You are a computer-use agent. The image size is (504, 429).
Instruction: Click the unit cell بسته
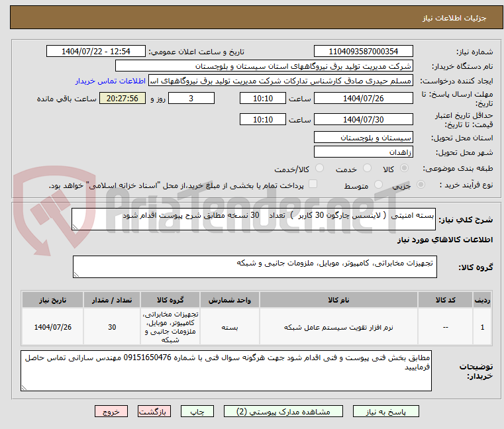click(230, 328)
